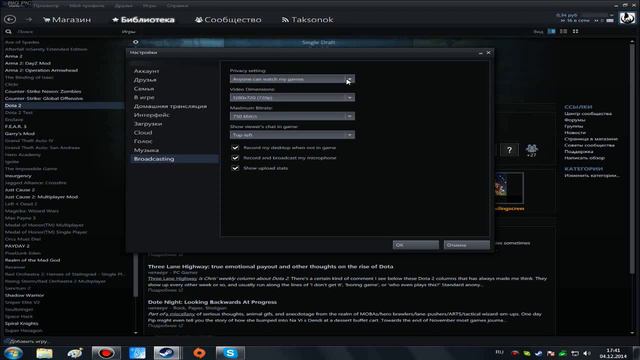Click the main page vertical scrollbar
Viewport: 640px width, 360px height.
[632, 159]
